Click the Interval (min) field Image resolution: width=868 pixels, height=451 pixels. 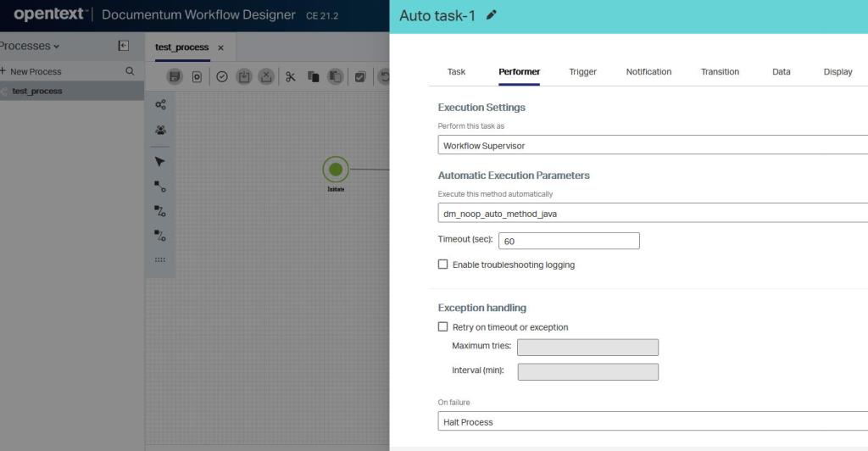pyautogui.click(x=588, y=371)
